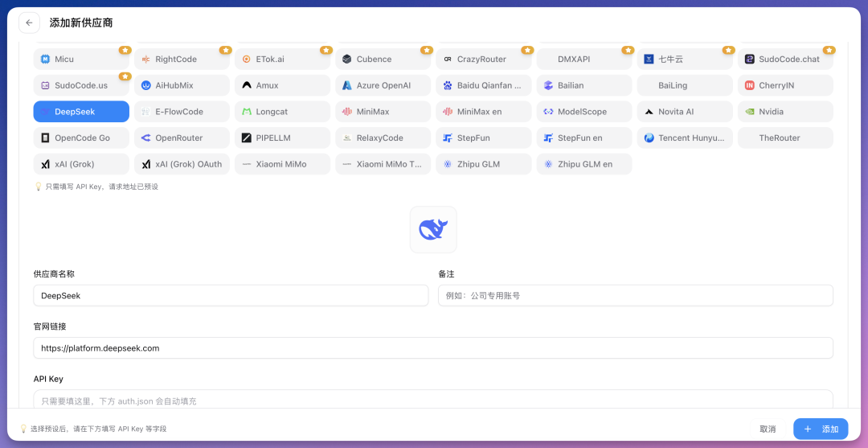
Task: Click the Azure OpenAI logo icon
Action: click(347, 85)
